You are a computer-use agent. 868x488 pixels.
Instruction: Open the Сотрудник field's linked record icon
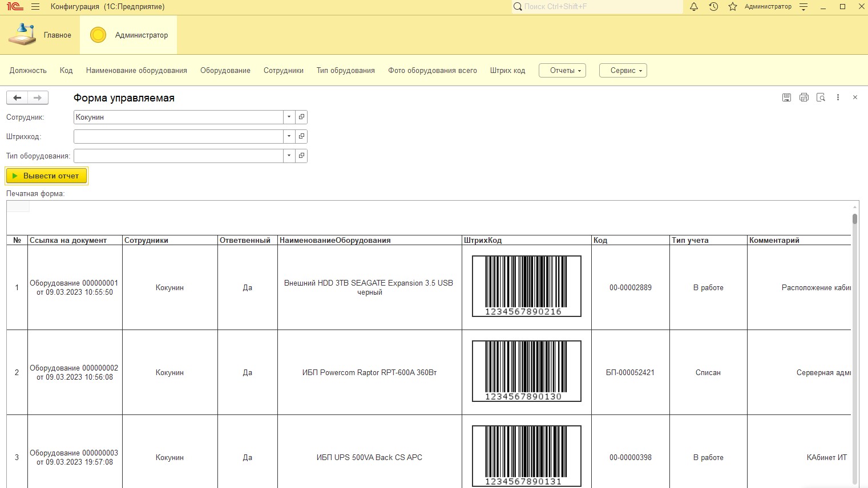301,117
